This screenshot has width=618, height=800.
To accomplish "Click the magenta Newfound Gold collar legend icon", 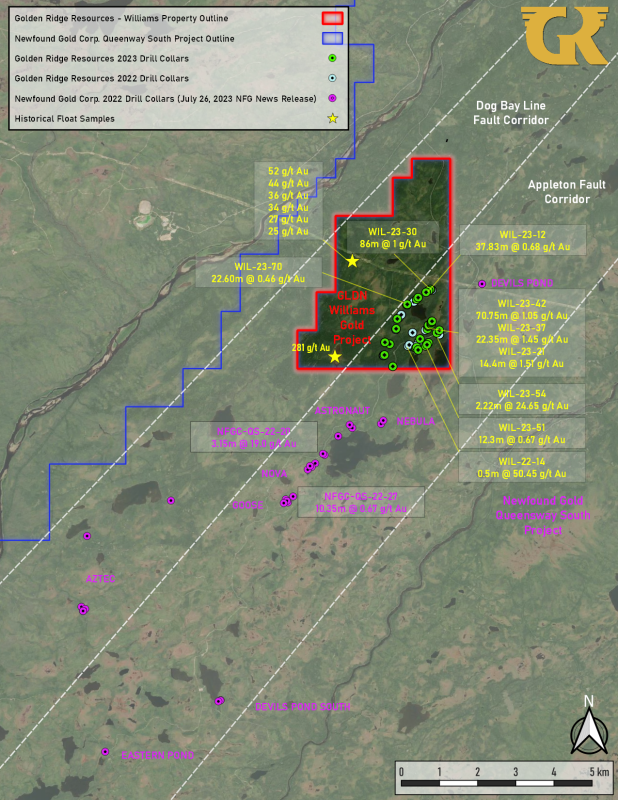I will click(332, 98).
